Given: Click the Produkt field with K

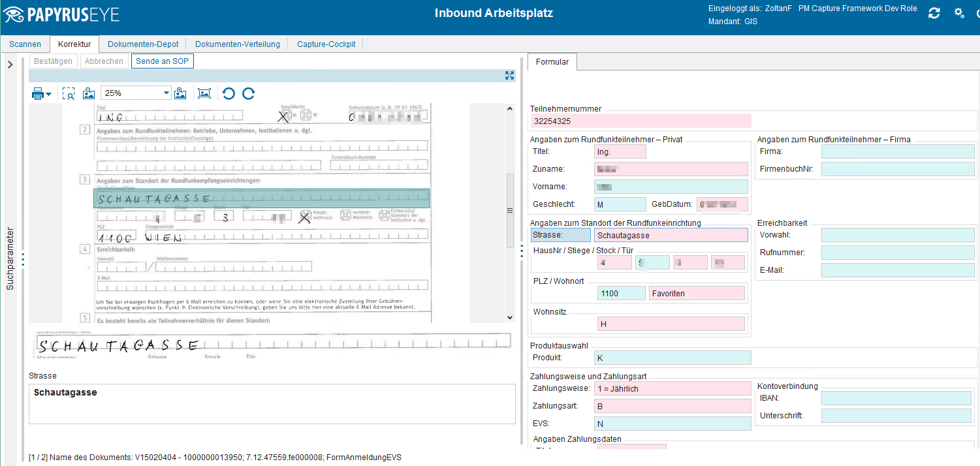Looking at the screenshot, I should click(x=673, y=358).
